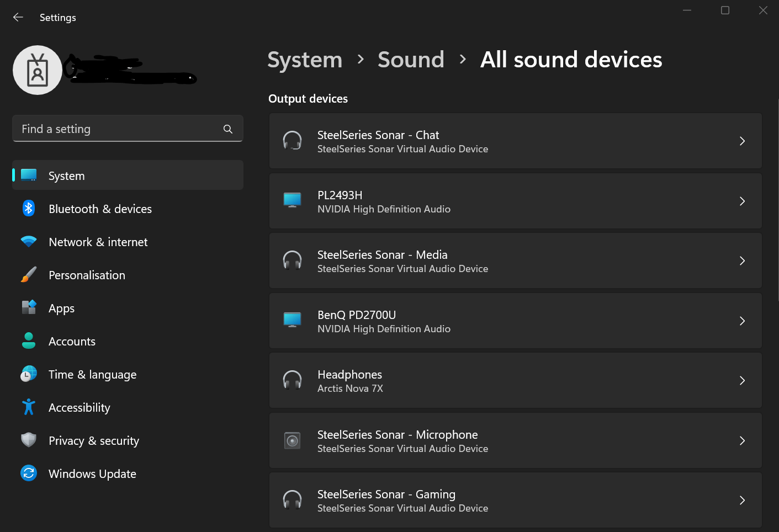779x532 pixels.
Task: Select the Network & internet globe icon
Action: click(x=28, y=242)
